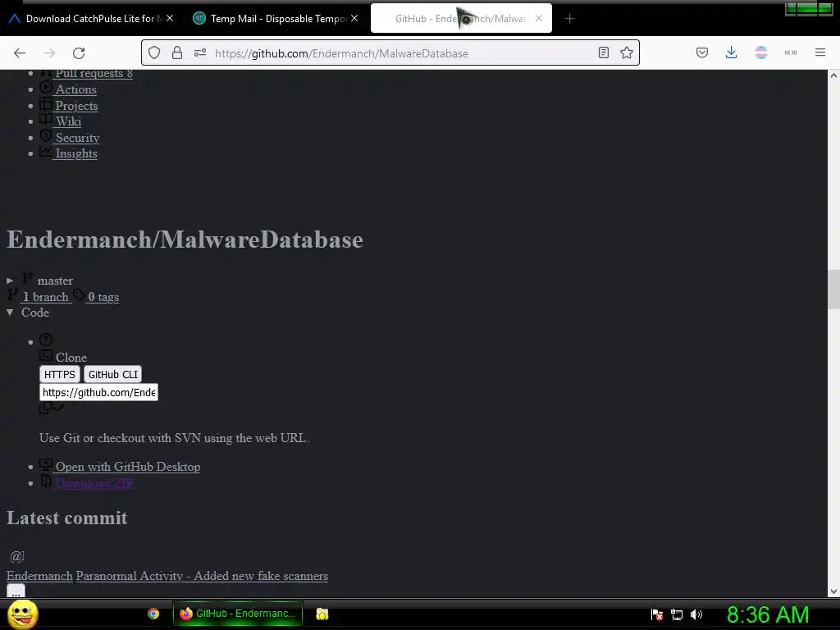The height and width of the screenshot is (630, 840).
Task: Open tracking protection shield icon
Action: (154, 52)
